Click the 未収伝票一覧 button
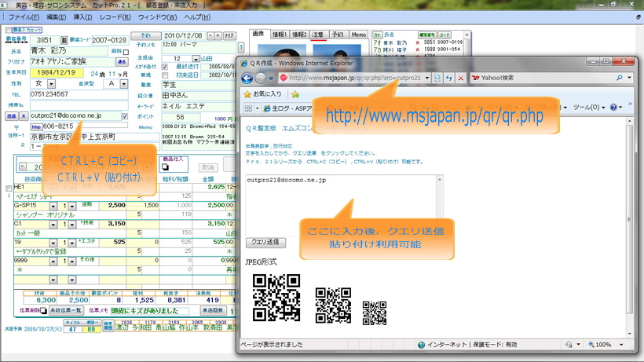The image size is (644, 362). click(x=66, y=311)
